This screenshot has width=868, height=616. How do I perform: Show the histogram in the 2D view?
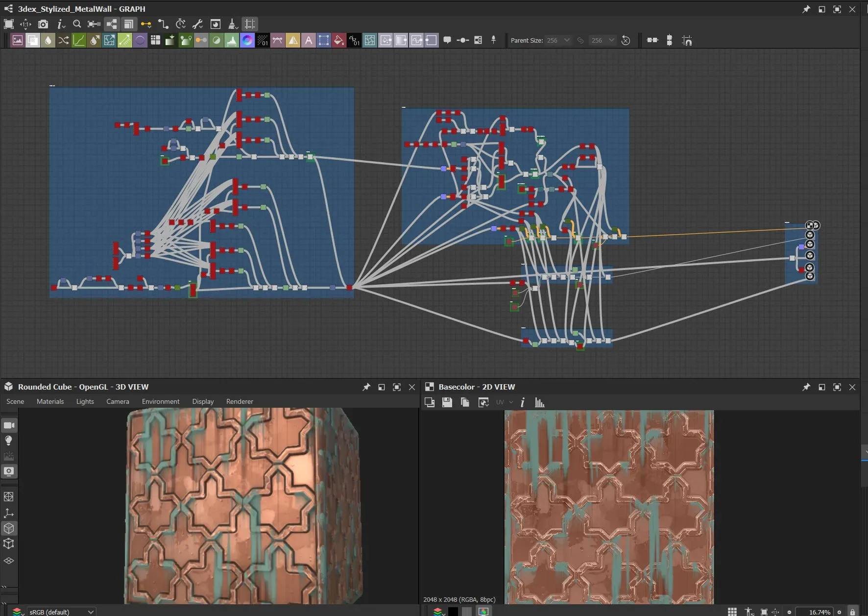539,402
